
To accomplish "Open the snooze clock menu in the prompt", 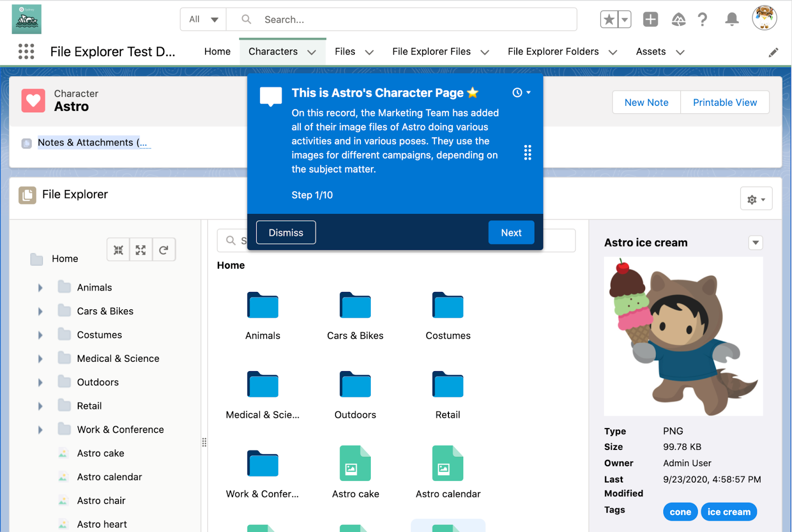I will 521,93.
